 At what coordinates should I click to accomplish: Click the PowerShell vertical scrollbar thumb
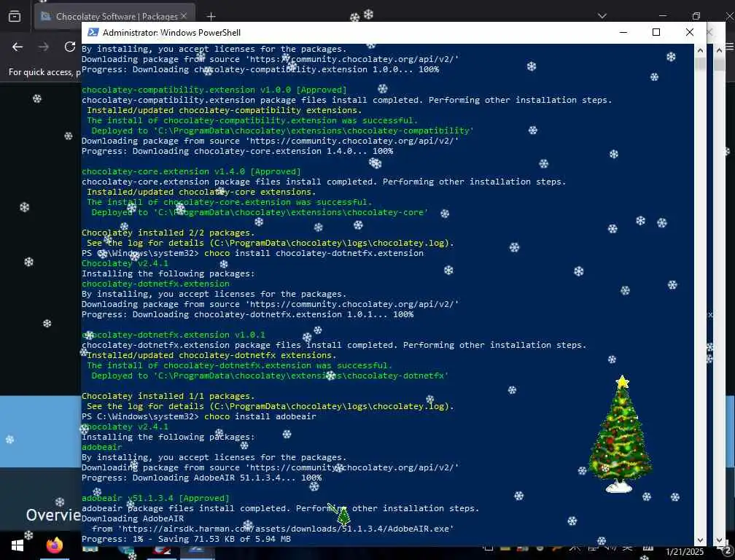(700, 63)
